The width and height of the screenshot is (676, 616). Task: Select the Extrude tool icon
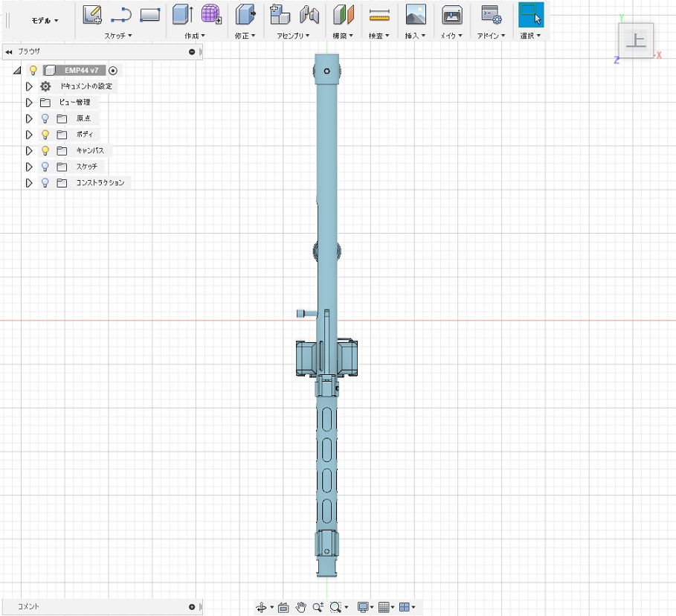tap(182, 14)
